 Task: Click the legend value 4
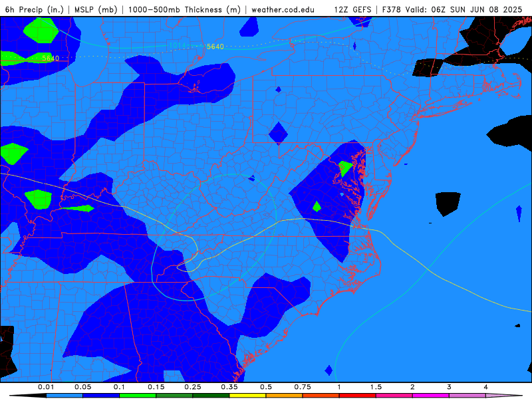486,387
